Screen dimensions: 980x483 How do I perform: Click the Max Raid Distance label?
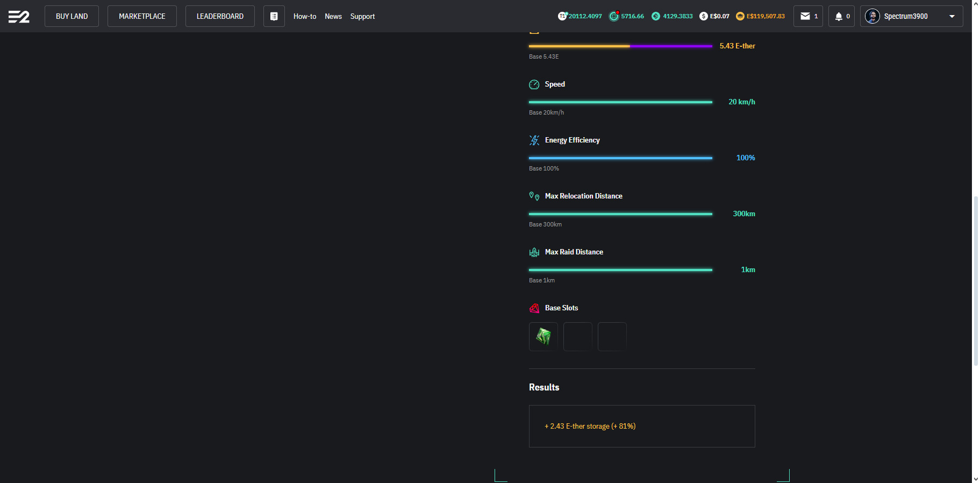tap(574, 252)
